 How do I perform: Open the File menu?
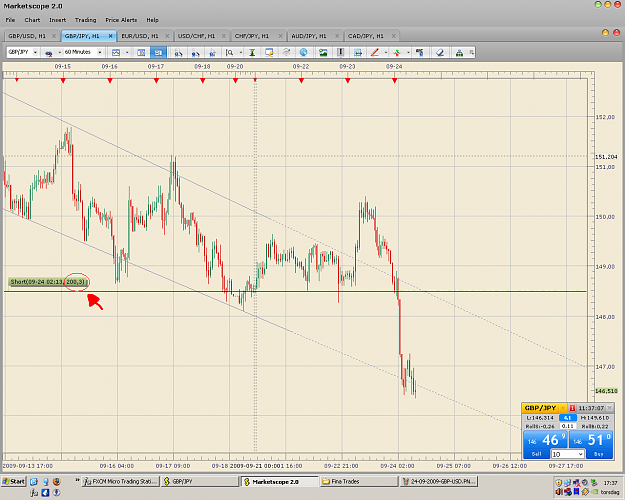(10, 20)
